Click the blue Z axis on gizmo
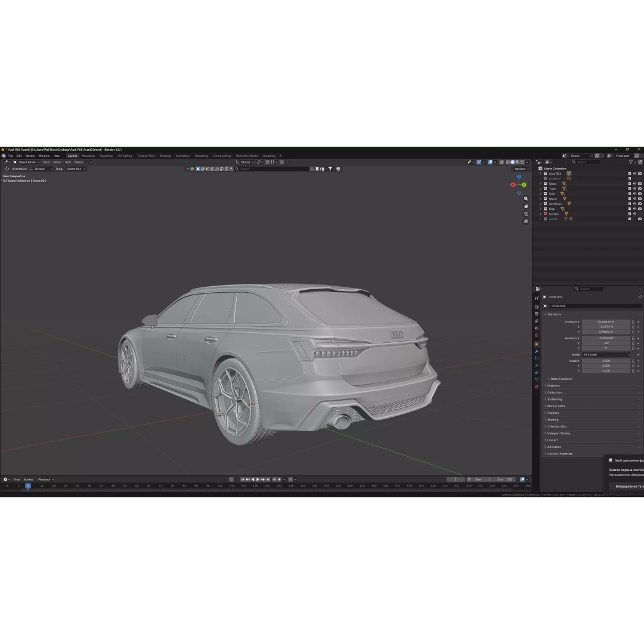Screen dimensions: 644x644 tap(519, 177)
